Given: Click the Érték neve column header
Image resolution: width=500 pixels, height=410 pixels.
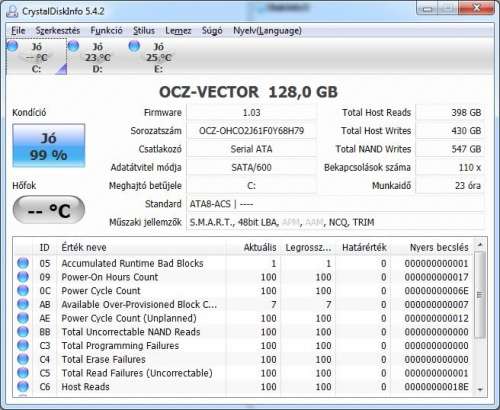Looking at the screenshot, I should 141,247.
